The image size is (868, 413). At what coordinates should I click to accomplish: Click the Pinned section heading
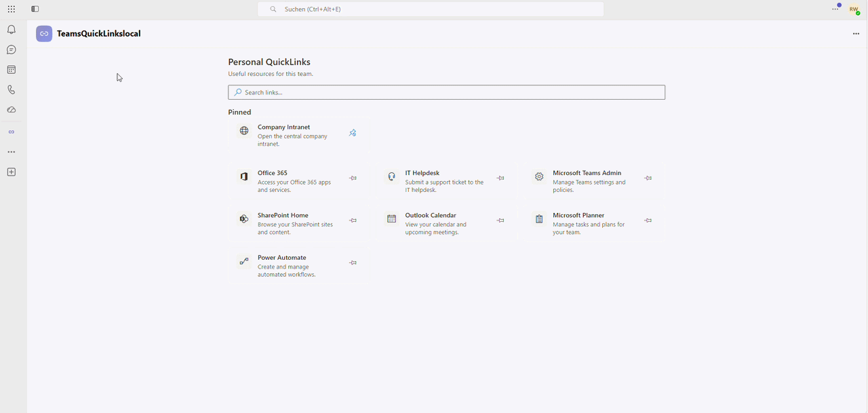tap(240, 113)
